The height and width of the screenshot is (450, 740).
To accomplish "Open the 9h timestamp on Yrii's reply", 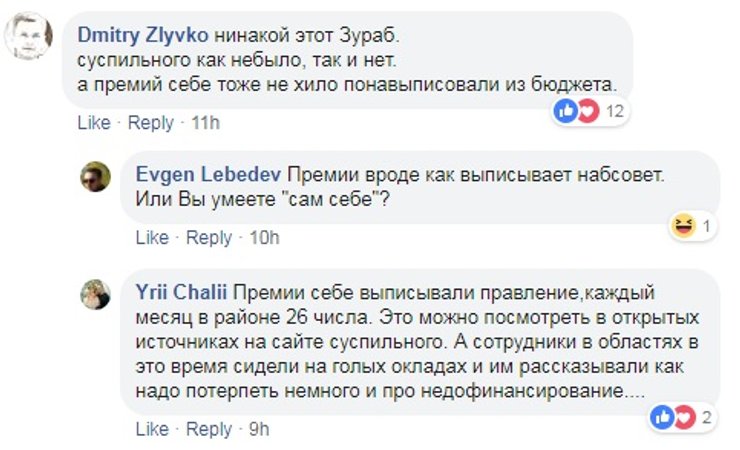I will pos(257,429).
